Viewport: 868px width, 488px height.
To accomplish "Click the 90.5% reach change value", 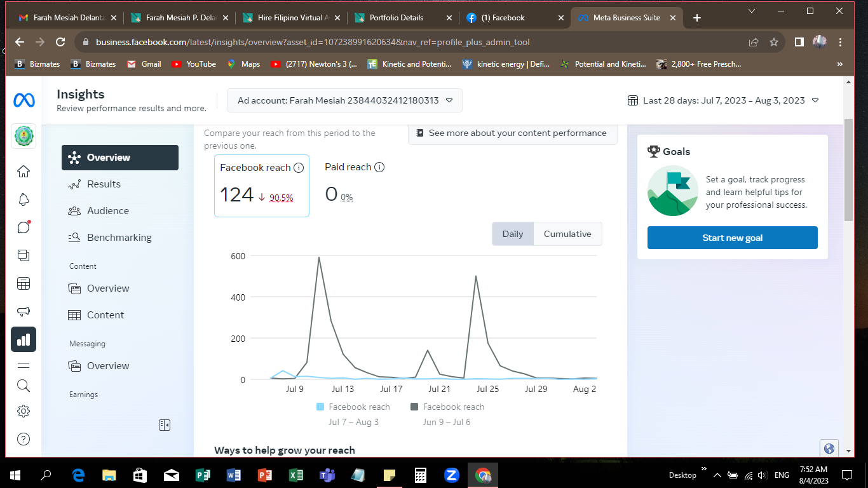I will coord(281,198).
